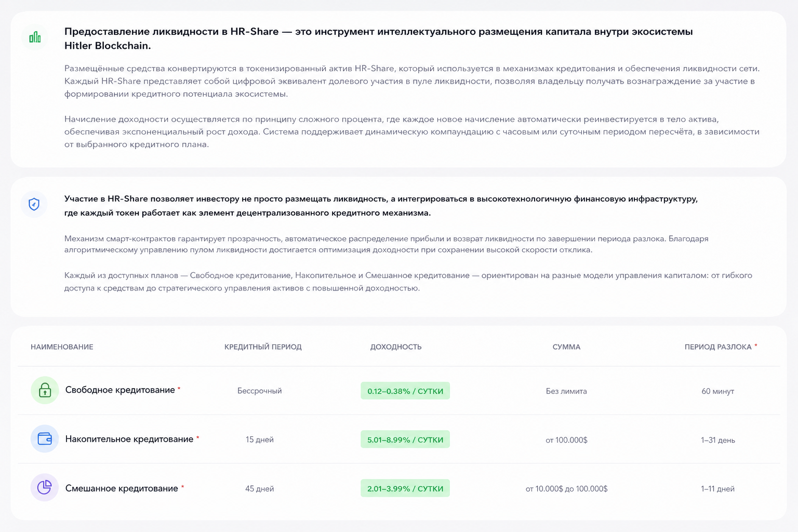The height and width of the screenshot is (532, 798).
Task: Click the 45 дней credit period cell
Action: tap(260, 489)
